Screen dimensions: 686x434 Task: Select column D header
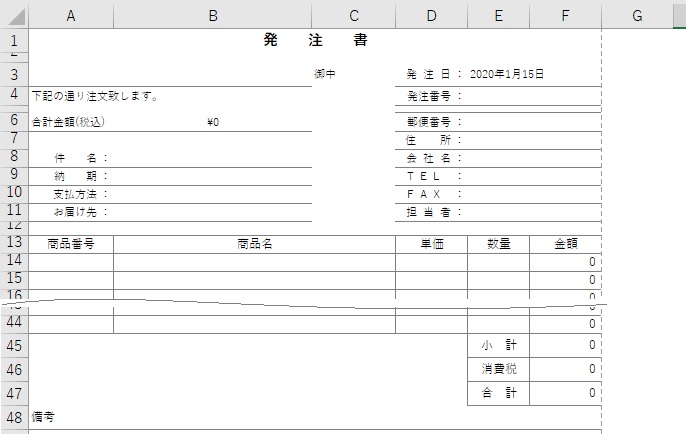431,15
